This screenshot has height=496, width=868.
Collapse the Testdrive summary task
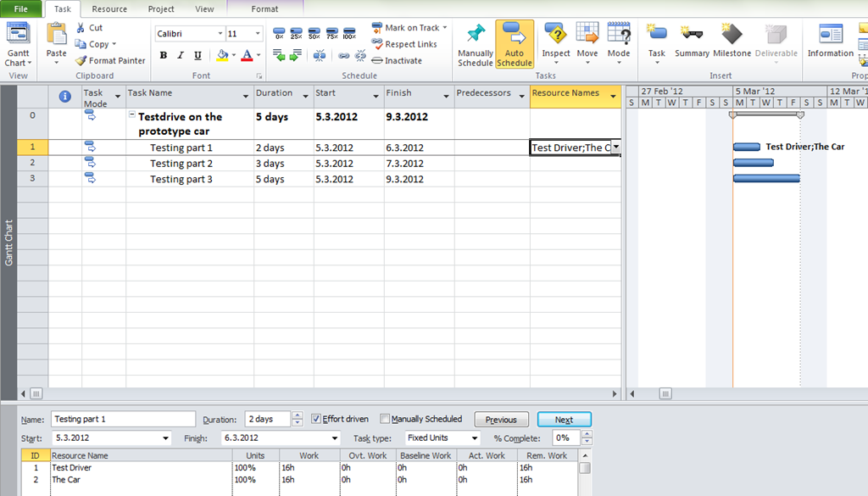132,117
